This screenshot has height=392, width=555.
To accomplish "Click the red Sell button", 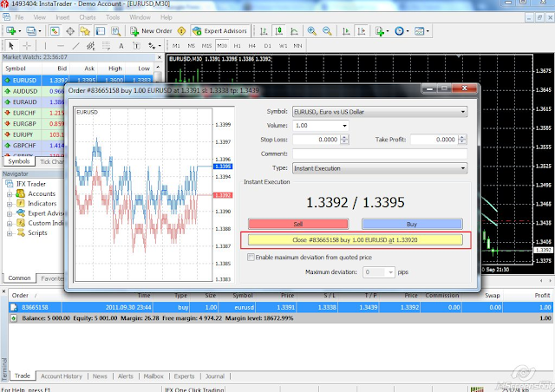I will pyautogui.click(x=298, y=224).
